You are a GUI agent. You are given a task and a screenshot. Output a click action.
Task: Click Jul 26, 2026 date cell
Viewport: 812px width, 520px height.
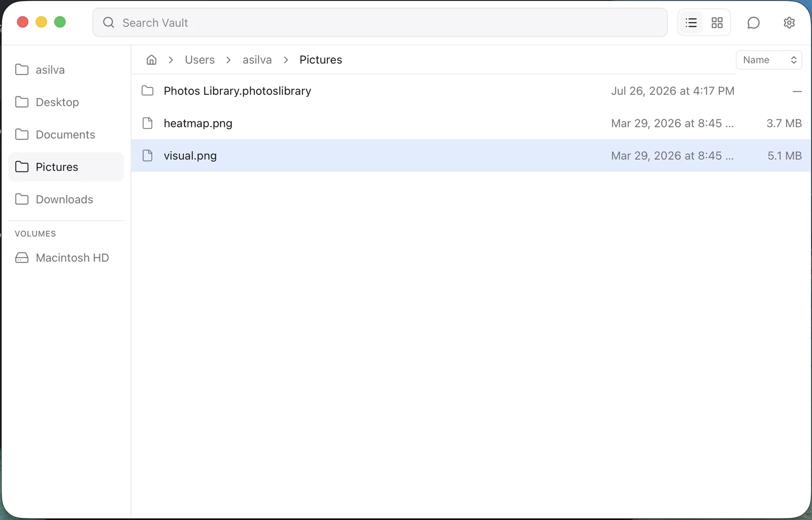[672, 91]
